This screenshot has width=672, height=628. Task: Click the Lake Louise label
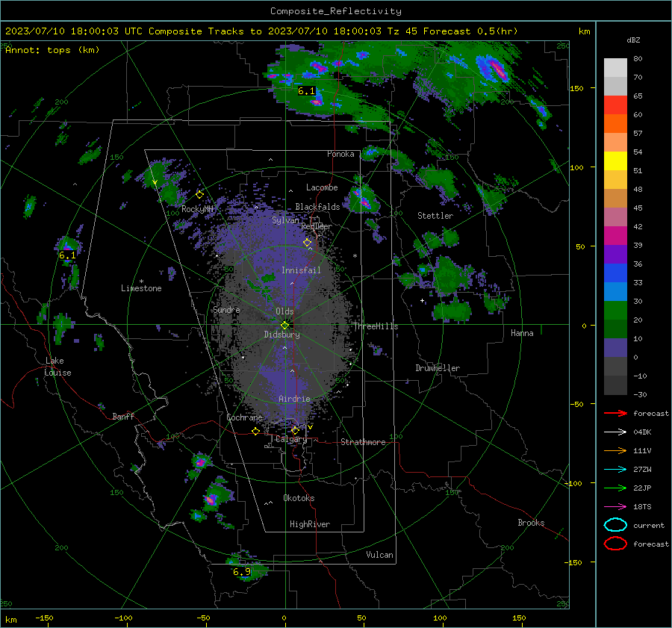57,367
